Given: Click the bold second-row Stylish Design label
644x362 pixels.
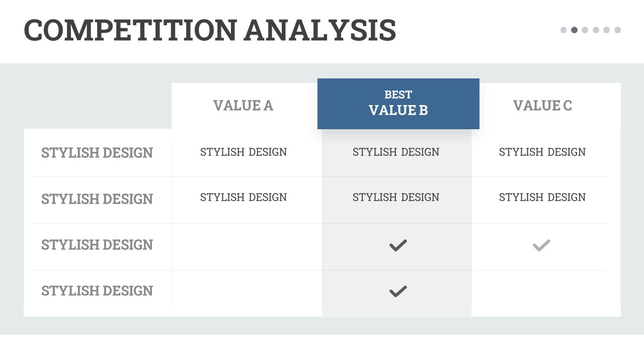Looking at the screenshot, I should click(x=97, y=199).
